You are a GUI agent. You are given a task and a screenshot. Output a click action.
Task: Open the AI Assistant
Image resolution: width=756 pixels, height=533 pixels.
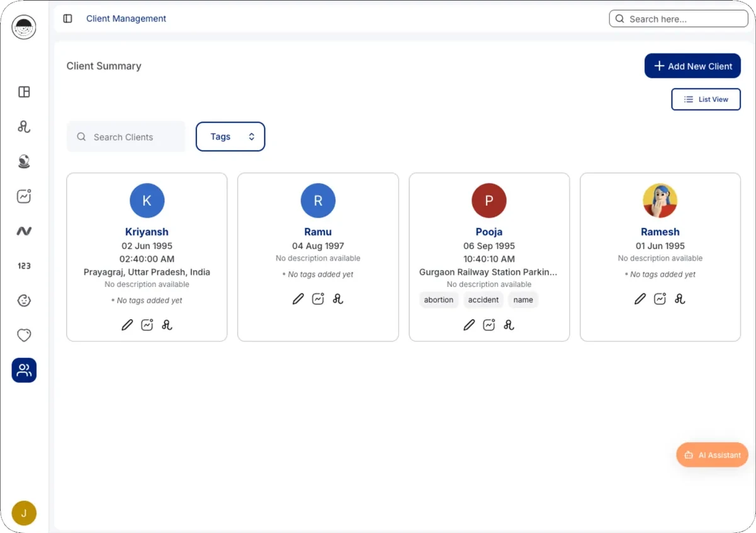pyautogui.click(x=712, y=455)
